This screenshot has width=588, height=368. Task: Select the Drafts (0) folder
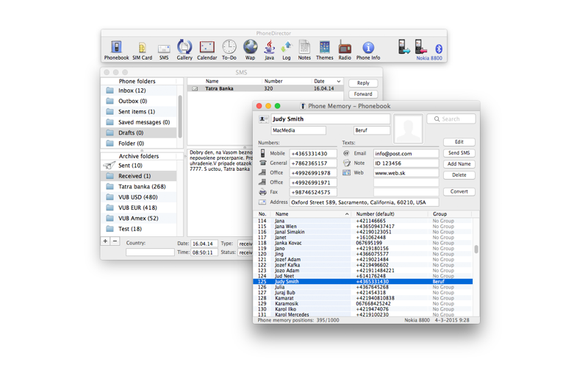pos(139,132)
